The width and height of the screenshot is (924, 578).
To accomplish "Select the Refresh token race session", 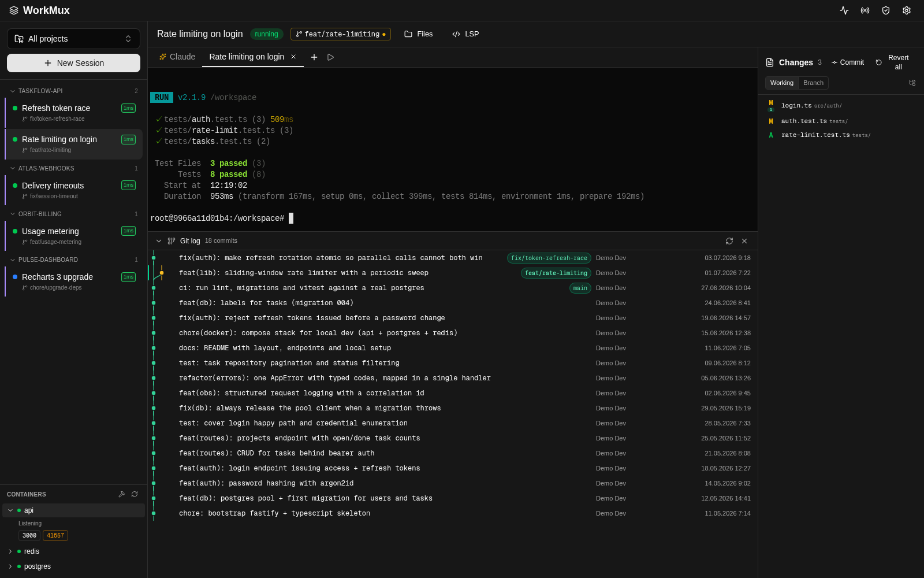I will click(74, 113).
